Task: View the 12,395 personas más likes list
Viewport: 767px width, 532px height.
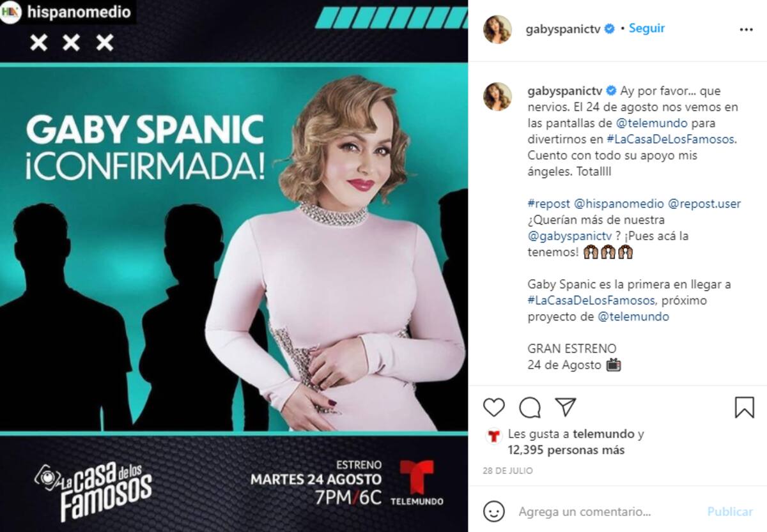Action: click(x=566, y=450)
